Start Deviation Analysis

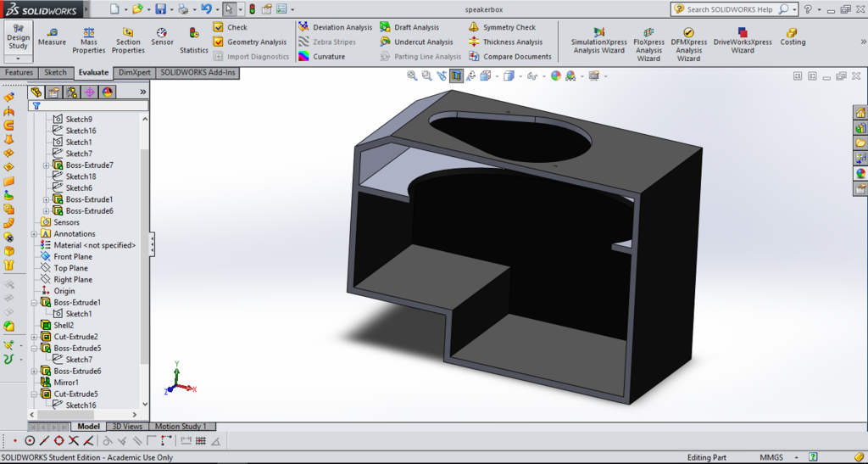tap(336, 27)
